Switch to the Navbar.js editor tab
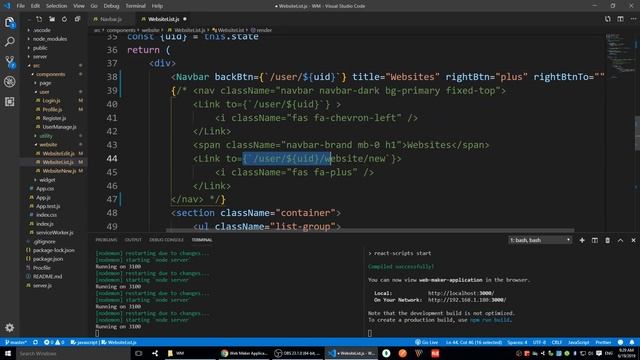The width and height of the screenshot is (640, 360). [x=111, y=19]
